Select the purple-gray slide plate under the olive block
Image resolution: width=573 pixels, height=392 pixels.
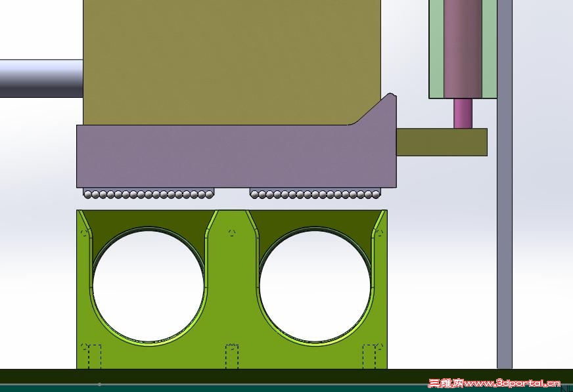click(x=237, y=156)
